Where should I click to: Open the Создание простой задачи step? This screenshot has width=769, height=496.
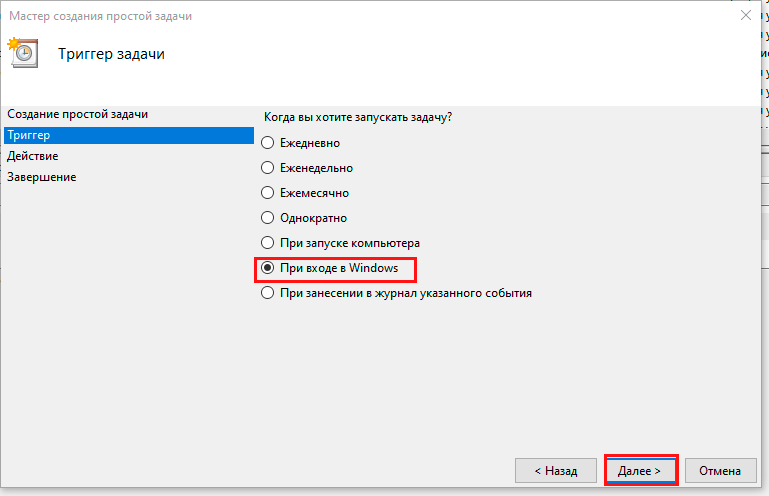click(x=77, y=114)
